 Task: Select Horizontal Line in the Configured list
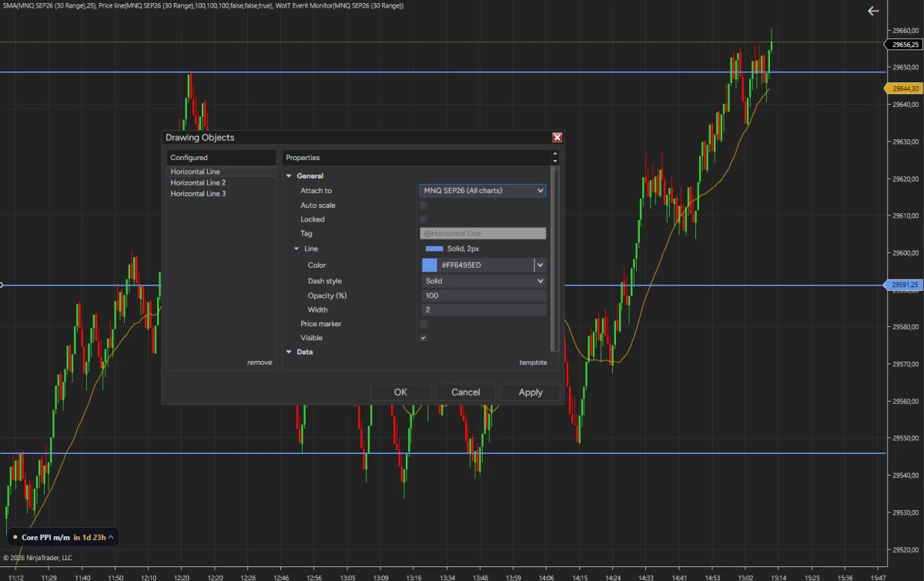pos(222,172)
